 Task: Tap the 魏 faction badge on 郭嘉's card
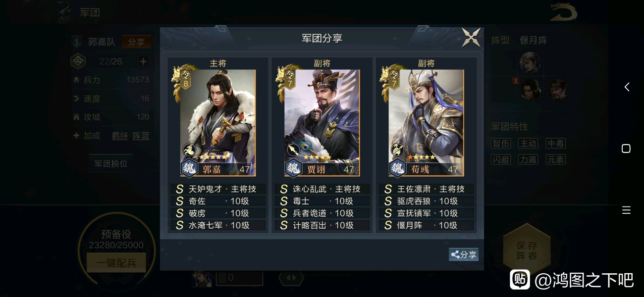(x=188, y=169)
